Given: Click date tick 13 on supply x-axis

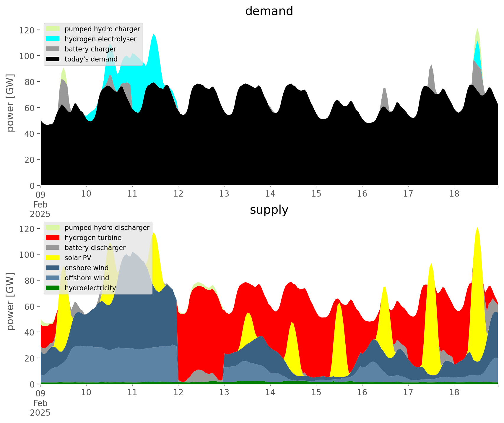Looking at the screenshot, I should (x=224, y=393).
